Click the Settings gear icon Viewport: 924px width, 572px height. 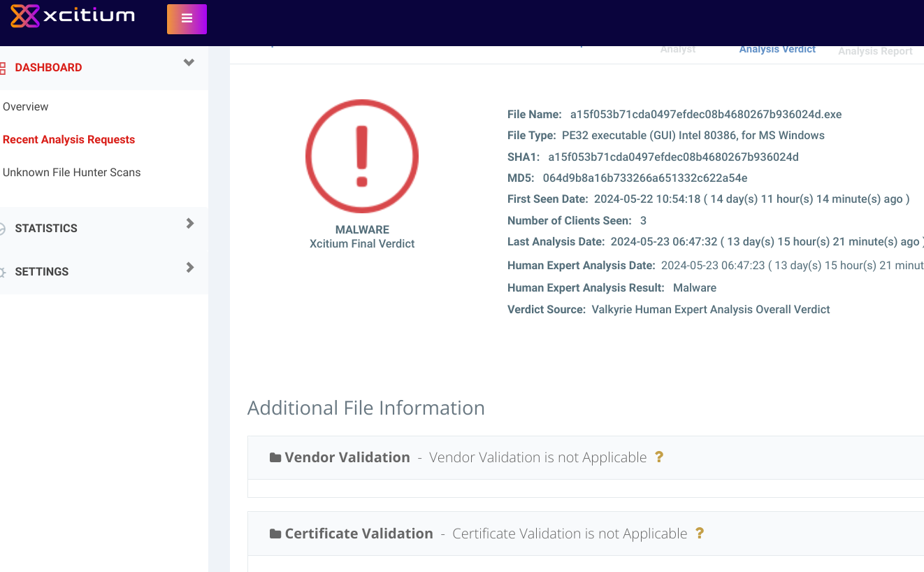[x=2, y=272]
